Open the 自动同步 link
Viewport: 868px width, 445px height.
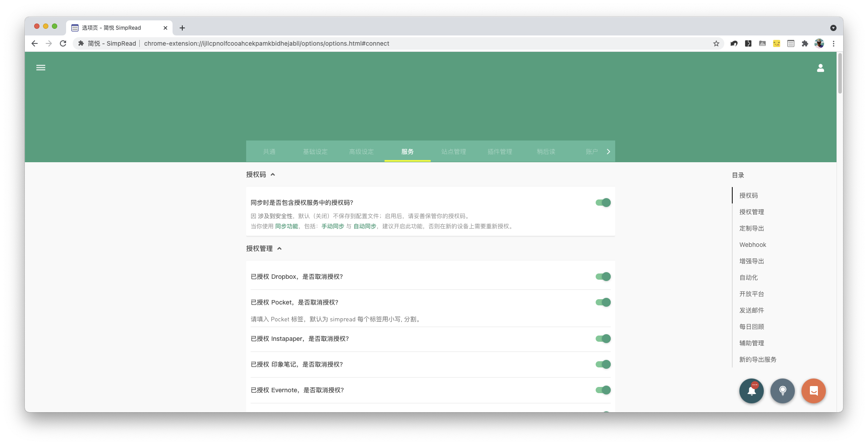click(x=365, y=226)
